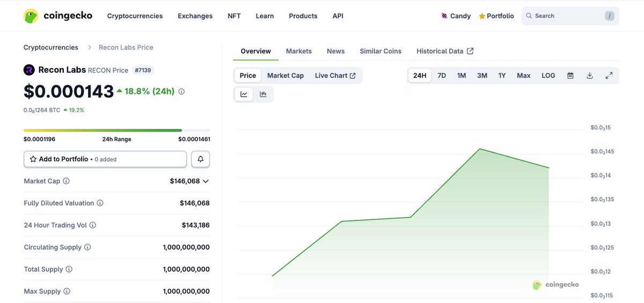Click the 24h Range progress bar
Image resolution: width=644 pixels, height=303 pixels.
[x=117, y=130]
